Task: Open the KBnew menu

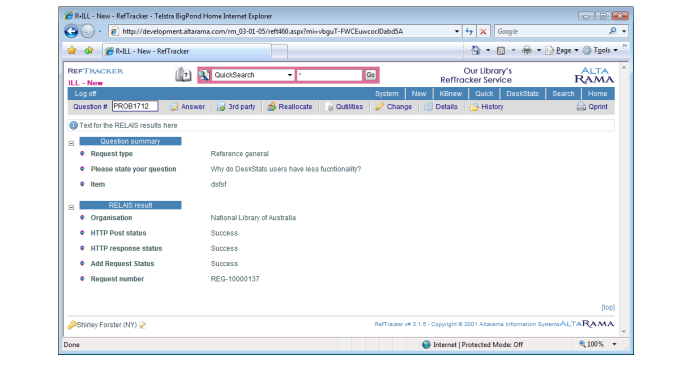Action: (x=451, y=94)
